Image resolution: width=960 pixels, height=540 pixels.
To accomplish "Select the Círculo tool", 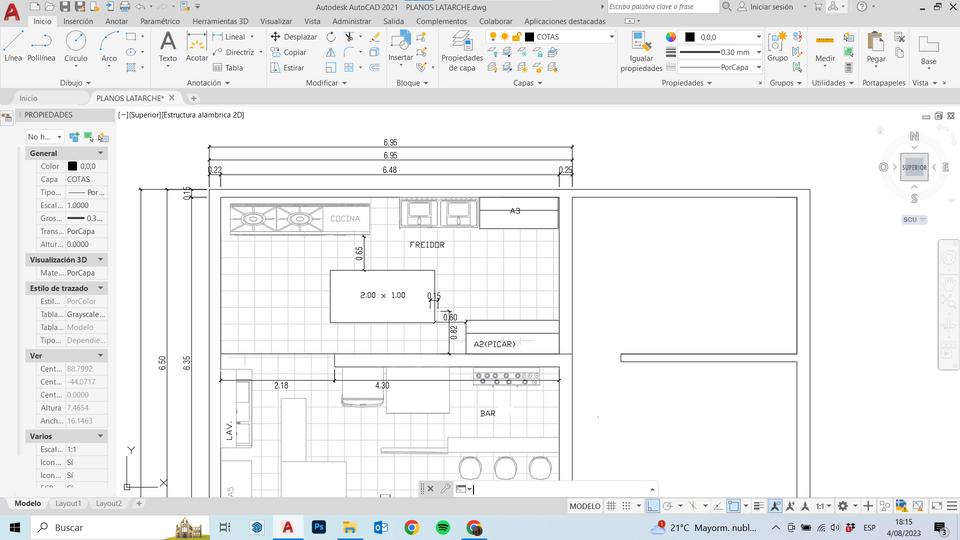I will [x=76, y=44].
